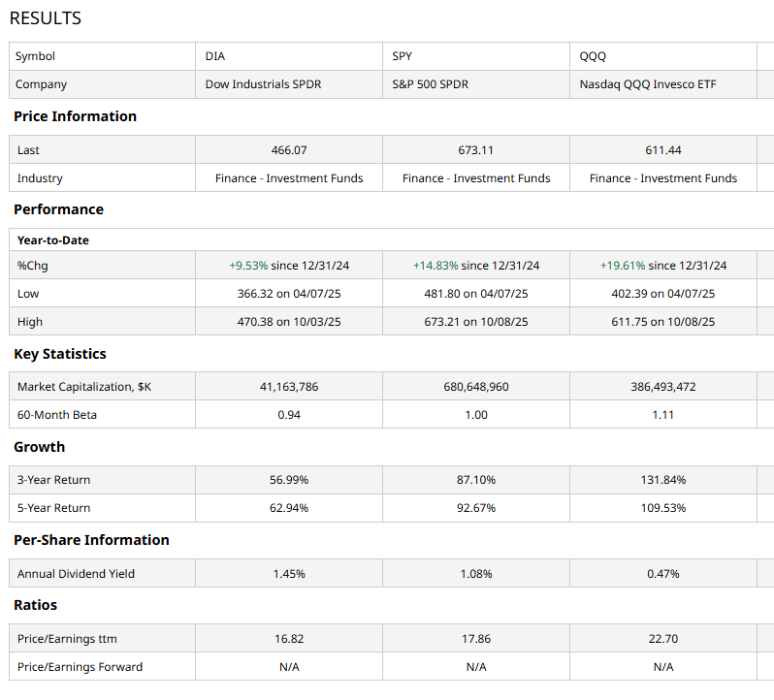
Task: Click QQQ's 3-Year Return value 131.84%
Action: pyautogui.click(x=663, y=480)
